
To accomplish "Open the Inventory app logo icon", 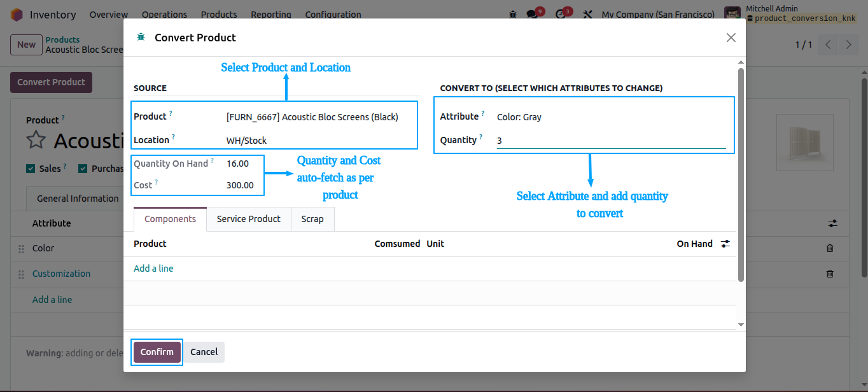I will 17,14.
